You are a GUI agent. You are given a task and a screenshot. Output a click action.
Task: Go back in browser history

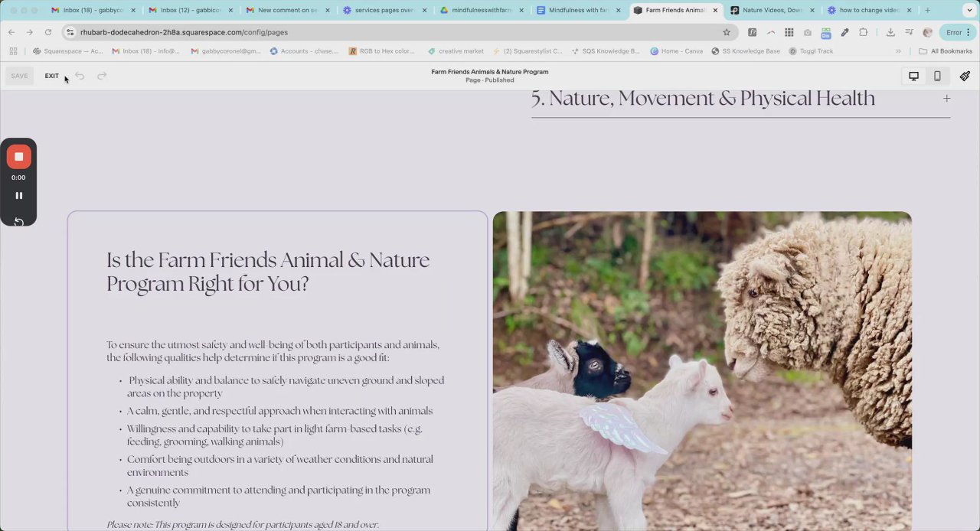click(x=11, y=32)
